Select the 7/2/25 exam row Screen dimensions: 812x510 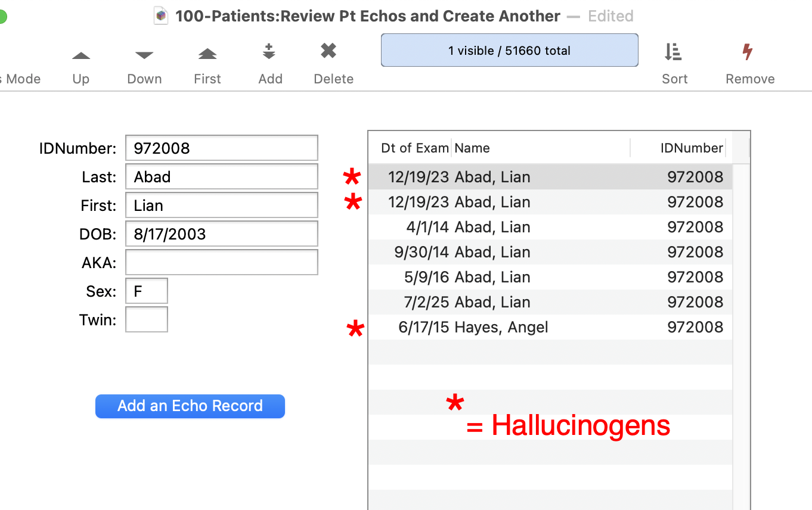point(550,302)
